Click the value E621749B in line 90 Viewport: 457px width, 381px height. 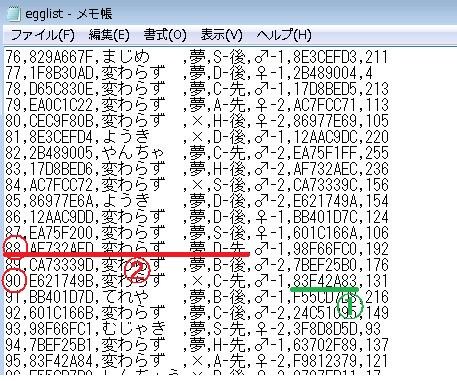point(60,281)
